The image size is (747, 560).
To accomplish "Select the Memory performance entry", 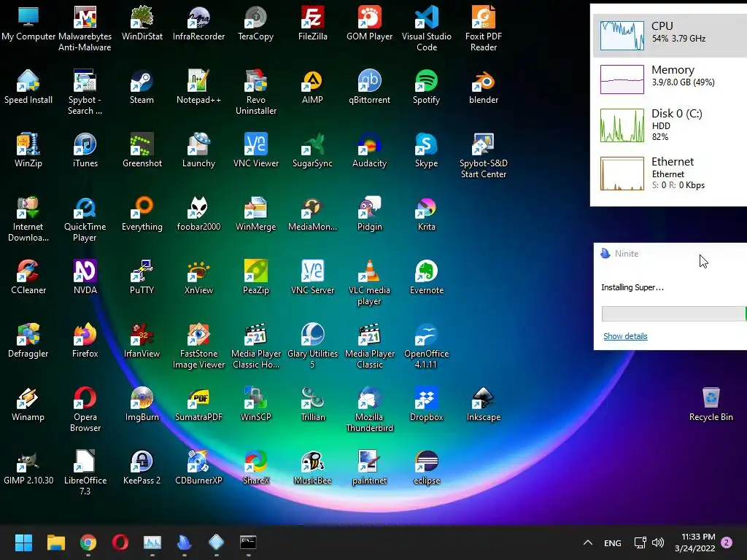I will [x=670, y=79].
